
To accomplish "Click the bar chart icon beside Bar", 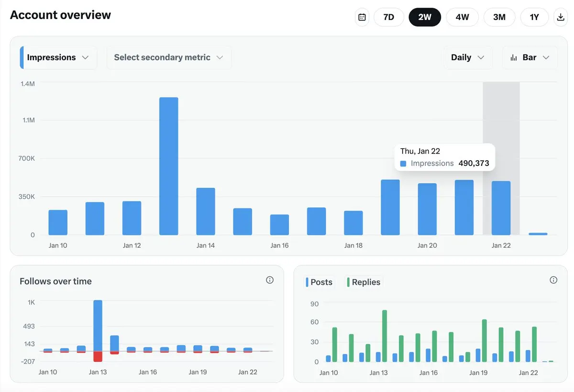I will click(x=514, y=57).
